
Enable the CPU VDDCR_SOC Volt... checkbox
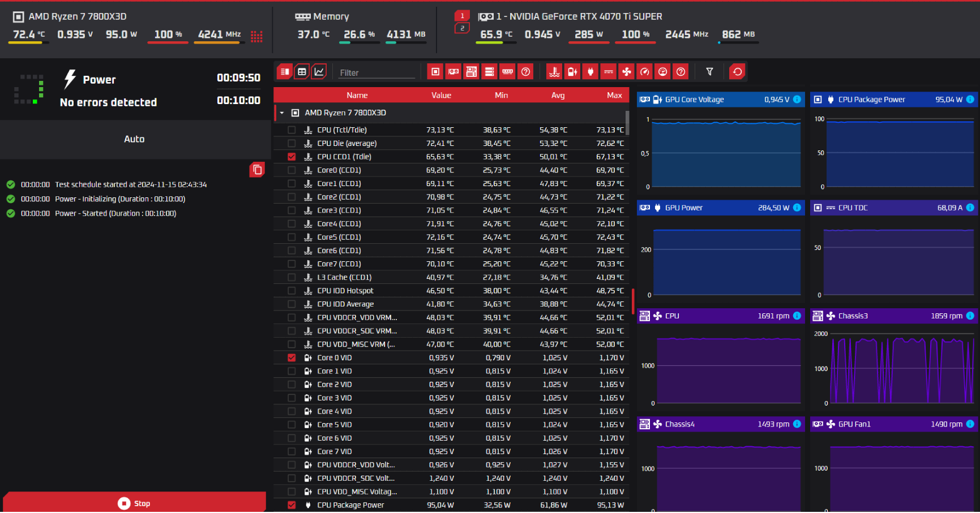(292, 478)
